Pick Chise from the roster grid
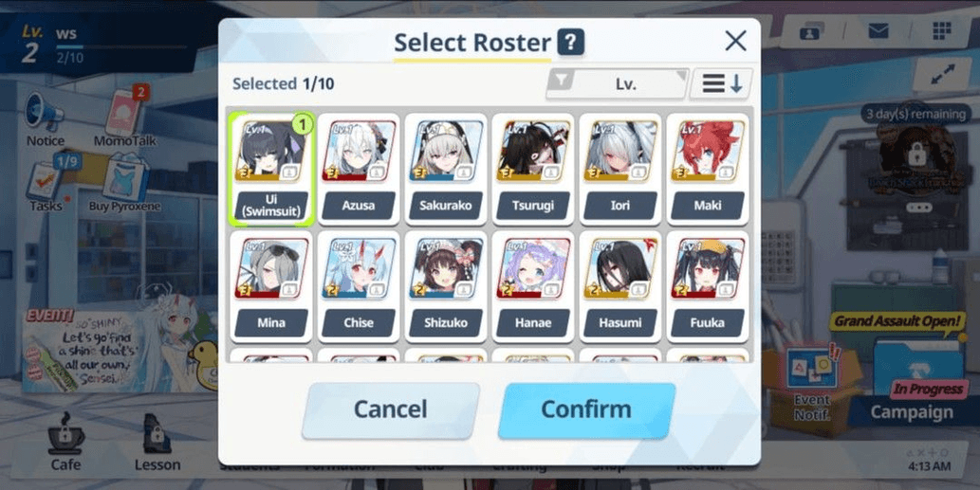Screen dimensions: 980x490 click(359, 286)
